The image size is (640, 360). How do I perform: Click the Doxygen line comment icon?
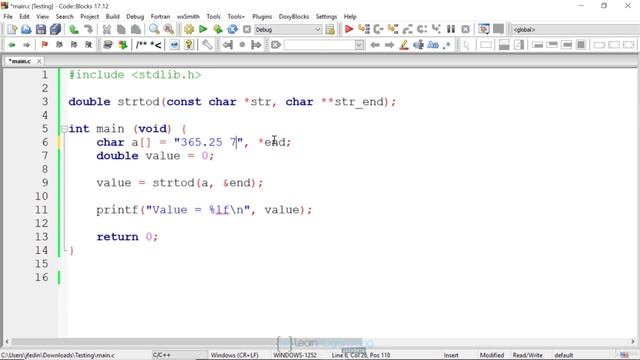tap(156, 45)
